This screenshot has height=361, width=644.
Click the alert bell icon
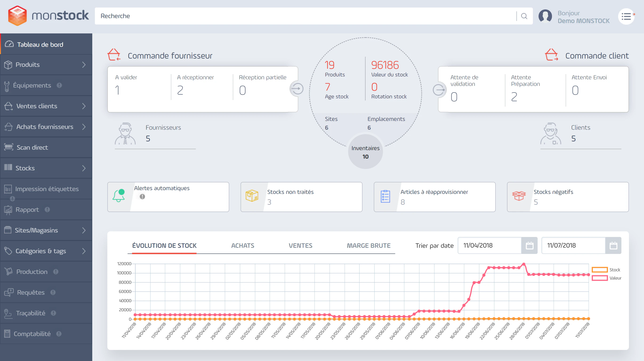pos(119,196)
